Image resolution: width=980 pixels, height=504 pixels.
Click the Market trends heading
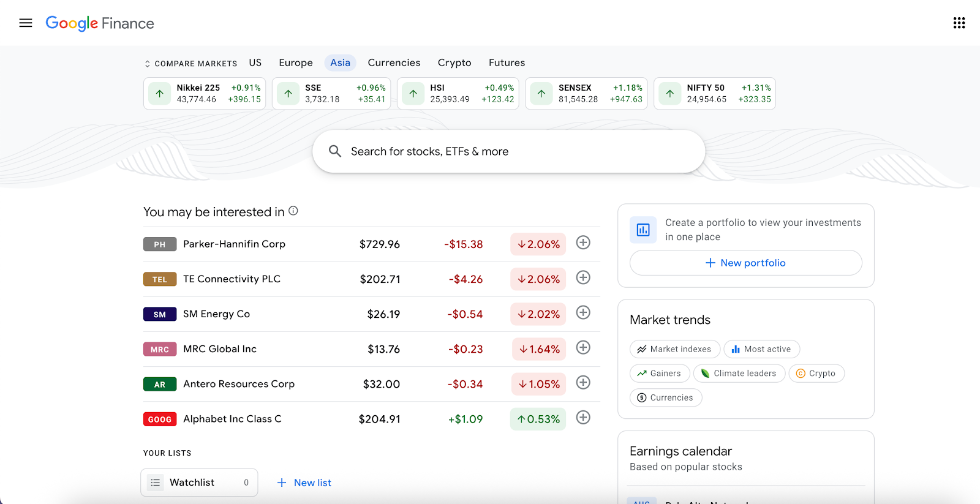[x=670, y=320]
